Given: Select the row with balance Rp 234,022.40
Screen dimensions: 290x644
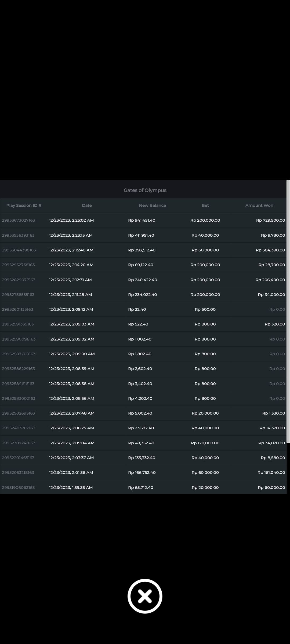Looking at the screenshot, I should 143,295.
